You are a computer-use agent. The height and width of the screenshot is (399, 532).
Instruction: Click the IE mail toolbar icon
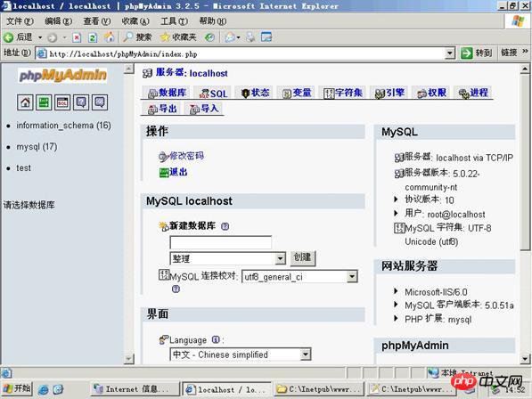tap(230, 37)
